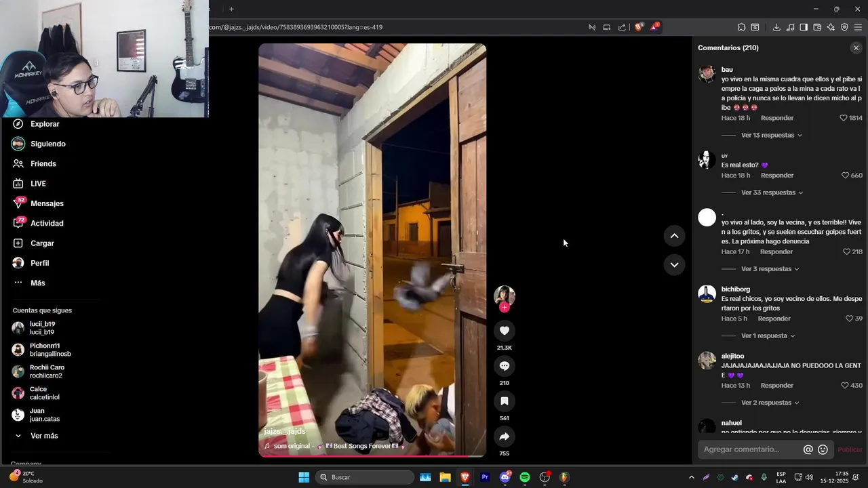The height and width of the screenshot is (488, 868).
Task: Open LIVE in the sidebar
Action: (38, 184)
